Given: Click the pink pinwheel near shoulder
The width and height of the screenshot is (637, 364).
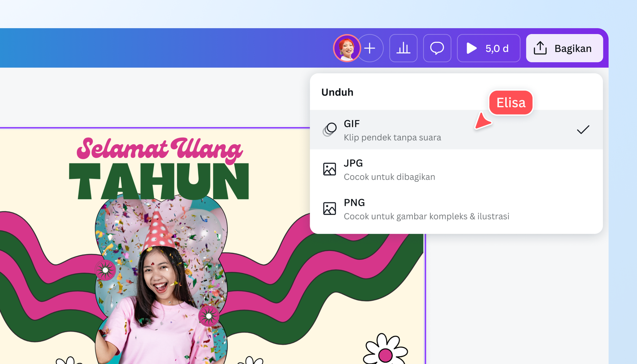Looking at the screenshot, I should tap(209, 316).
